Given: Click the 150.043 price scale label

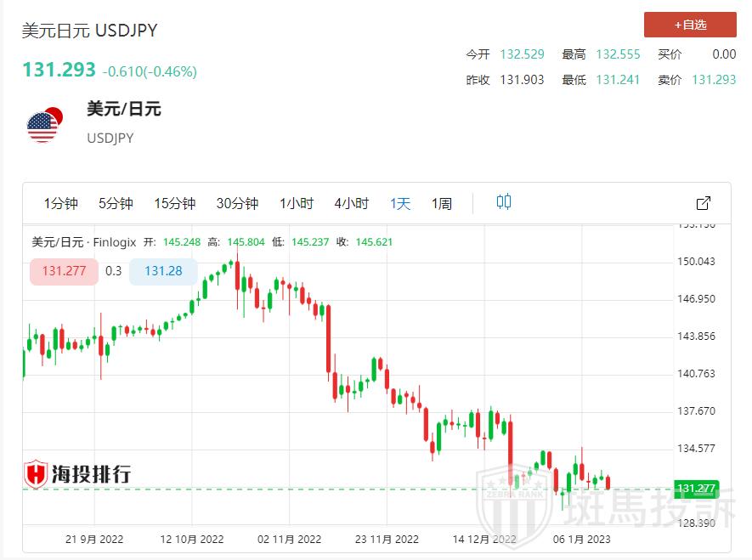Looking at the screenshot, I should point(696,261).
